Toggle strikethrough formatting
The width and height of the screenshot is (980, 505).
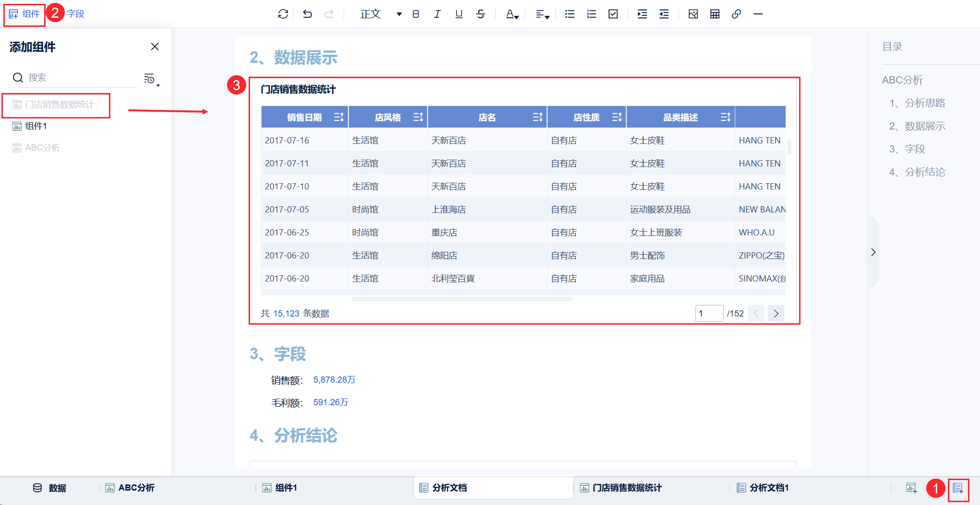480,14
